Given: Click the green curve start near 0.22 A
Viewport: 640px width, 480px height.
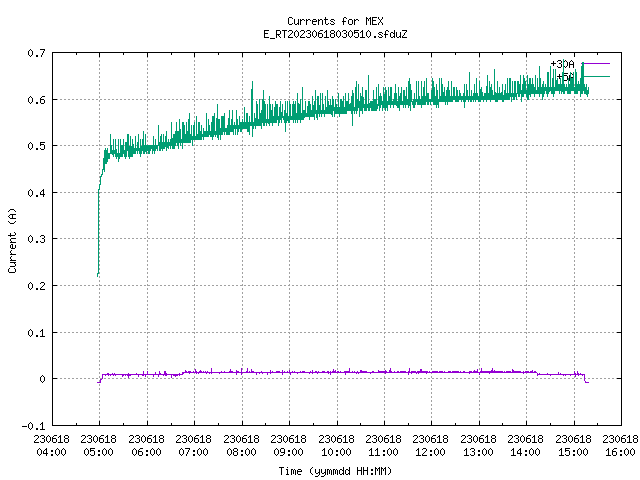Looking at the screenshot, I should (x=98, y=274).
